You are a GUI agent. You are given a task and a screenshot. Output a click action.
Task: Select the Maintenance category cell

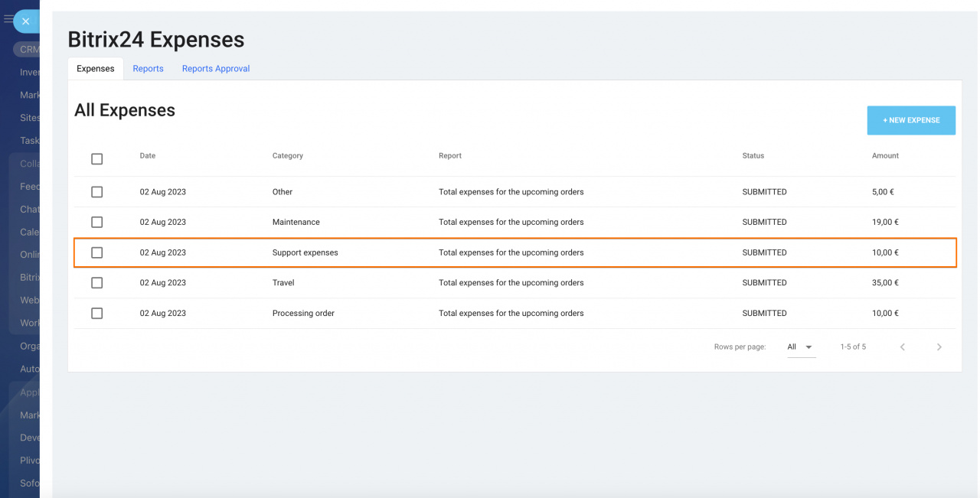[x=296, y=222]
